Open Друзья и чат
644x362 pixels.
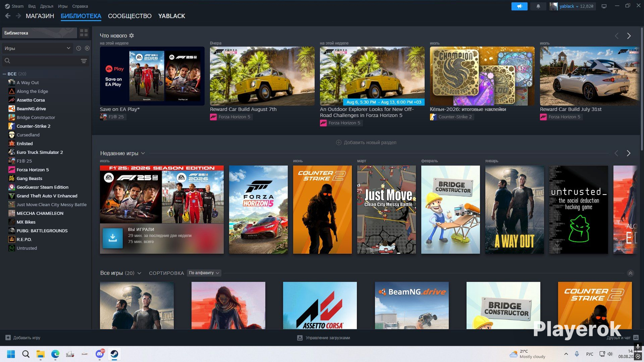pos(622,338)
